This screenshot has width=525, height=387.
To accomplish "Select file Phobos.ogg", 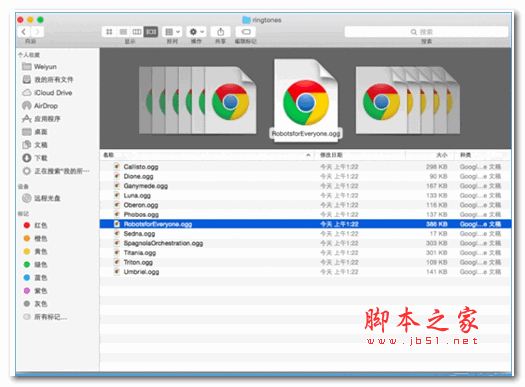I will [x=305, y=214].
